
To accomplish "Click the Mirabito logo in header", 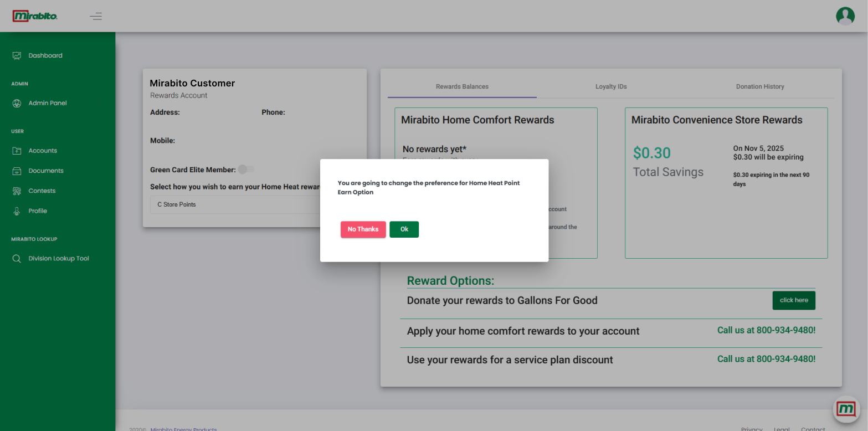I will [35, 16].
